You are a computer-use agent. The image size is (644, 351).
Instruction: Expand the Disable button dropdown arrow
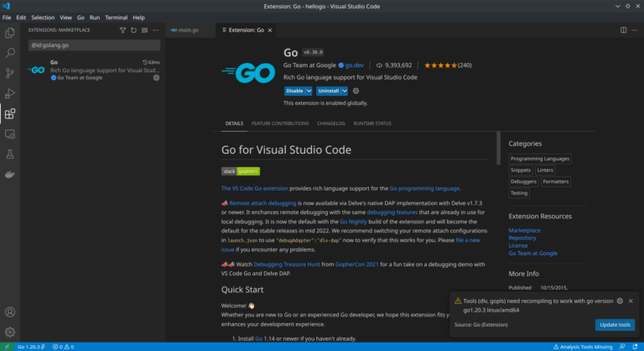[x=309, y=91]
